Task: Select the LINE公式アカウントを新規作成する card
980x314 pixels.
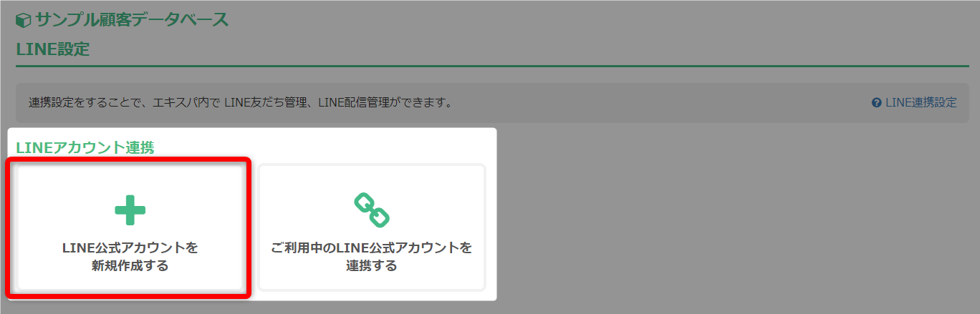Action: (130, 227)
